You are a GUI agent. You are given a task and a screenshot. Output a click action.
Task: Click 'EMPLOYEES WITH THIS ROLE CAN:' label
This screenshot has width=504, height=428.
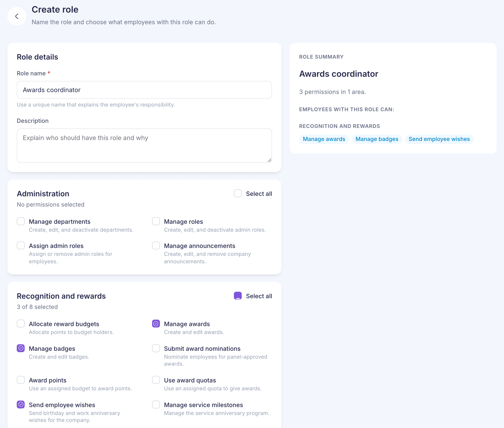346,109
